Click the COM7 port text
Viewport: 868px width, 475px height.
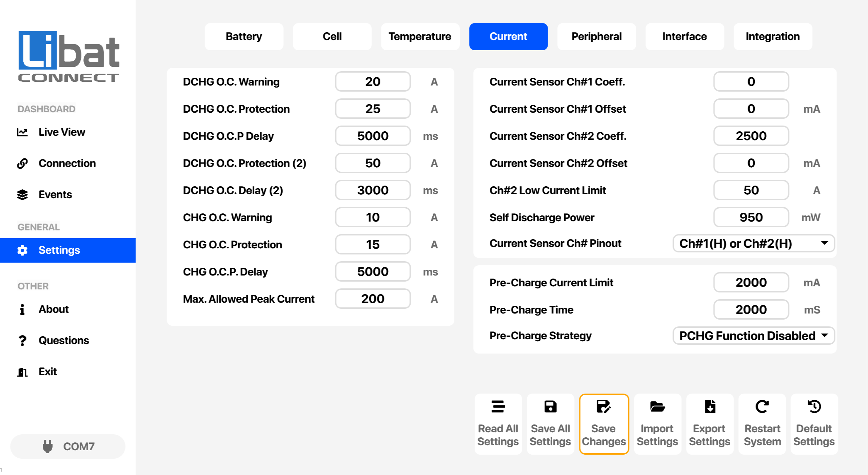[79, 446]
